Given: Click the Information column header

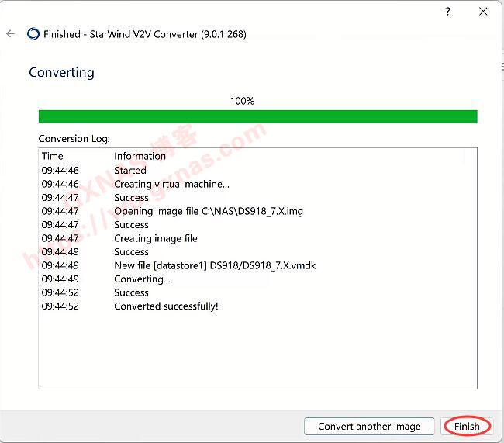Looking at the screenshot, I should (x=140, y=156).
